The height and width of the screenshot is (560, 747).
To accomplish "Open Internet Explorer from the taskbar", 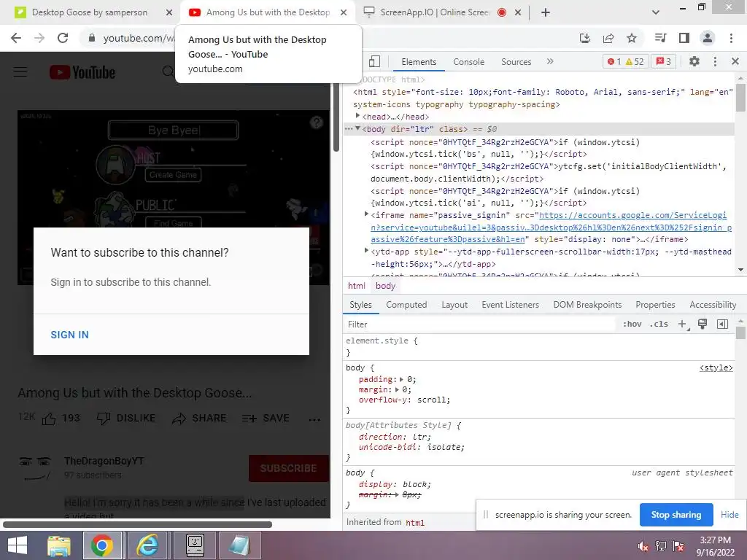I will click(147, 545).
